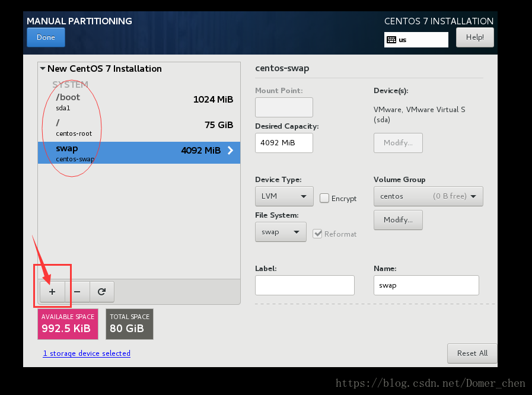Screen dimensions: 532x395
Task: Open the File System swap dropdown
Action: click(x=281, y=232)
